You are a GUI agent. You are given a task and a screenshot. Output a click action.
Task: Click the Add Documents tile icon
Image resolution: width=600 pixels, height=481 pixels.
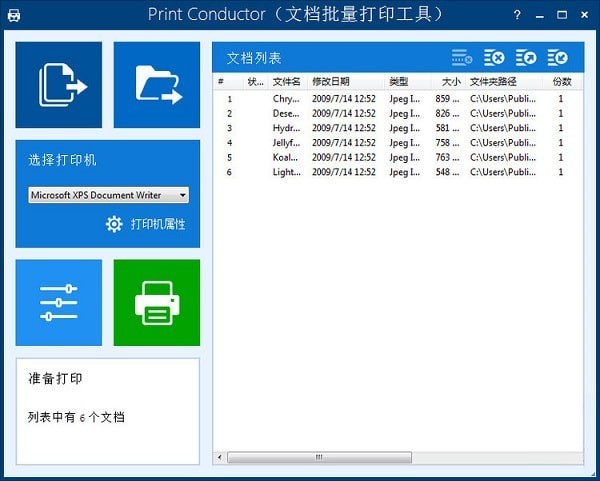59,85
